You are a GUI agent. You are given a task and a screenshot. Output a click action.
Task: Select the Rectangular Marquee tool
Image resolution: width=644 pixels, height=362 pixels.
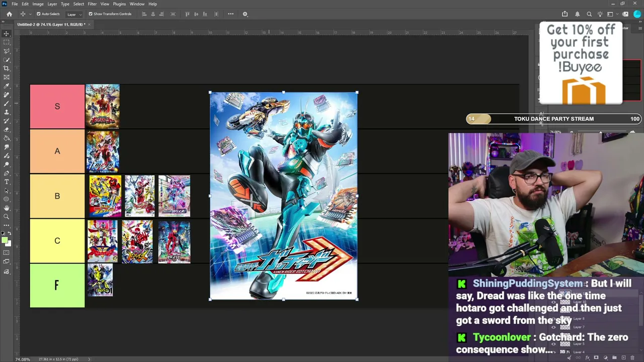coord(7,42)
